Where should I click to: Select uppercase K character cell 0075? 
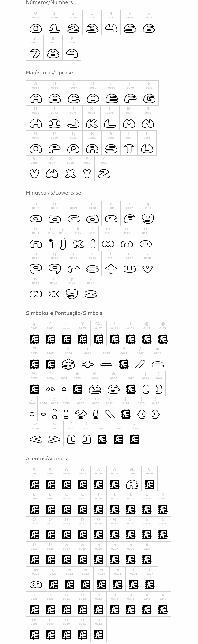click(x=92, y=118)
